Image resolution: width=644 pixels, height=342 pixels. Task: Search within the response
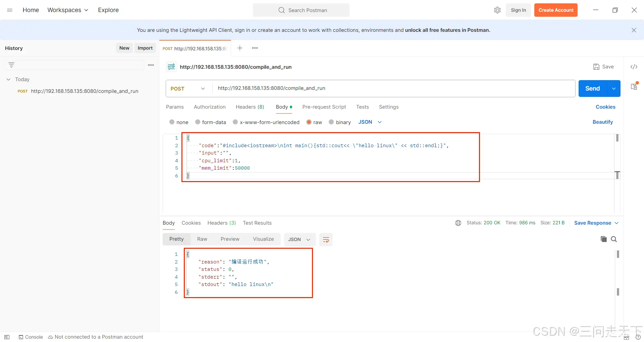[x=614, y=239]
